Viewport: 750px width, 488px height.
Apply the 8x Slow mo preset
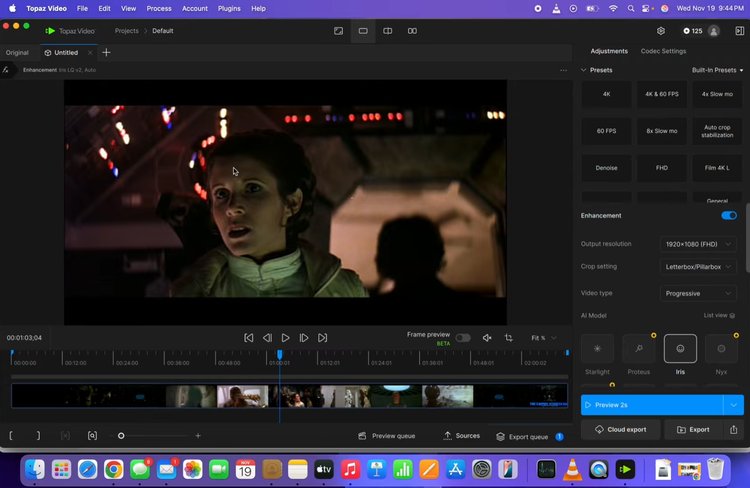[x=662, y=131]
